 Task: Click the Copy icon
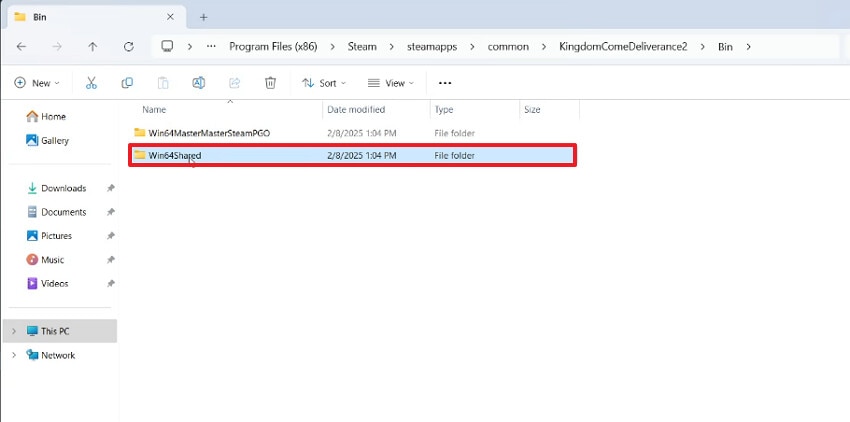pos(127,83)
